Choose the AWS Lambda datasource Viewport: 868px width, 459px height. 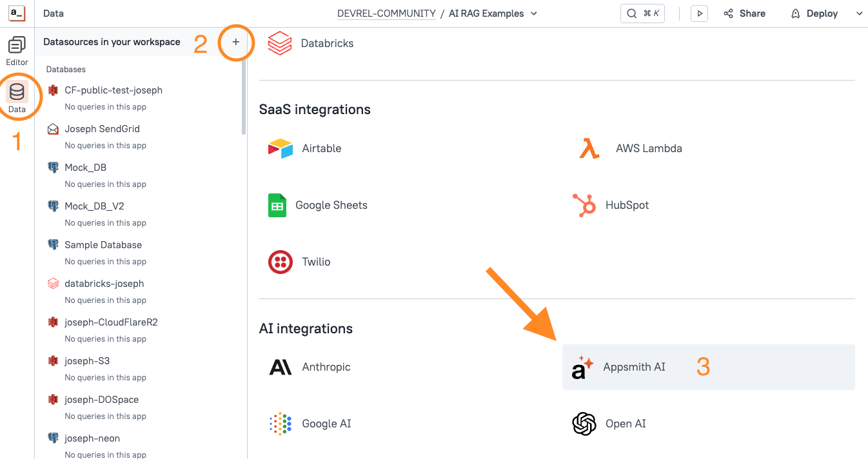point(649,148)
